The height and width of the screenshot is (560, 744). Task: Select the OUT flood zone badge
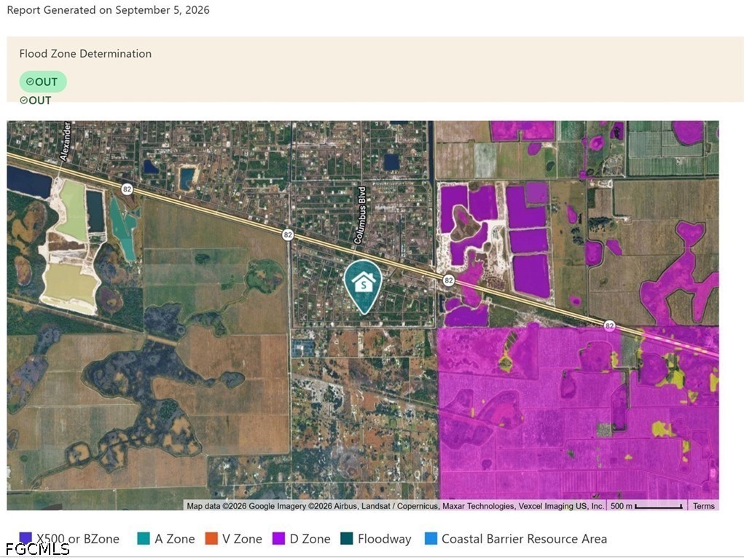click(x=43, y=82)
